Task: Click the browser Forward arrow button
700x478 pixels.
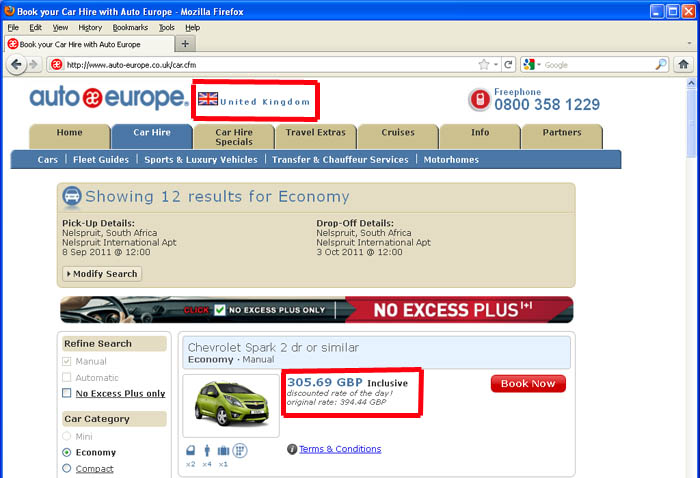Action: 33,65
